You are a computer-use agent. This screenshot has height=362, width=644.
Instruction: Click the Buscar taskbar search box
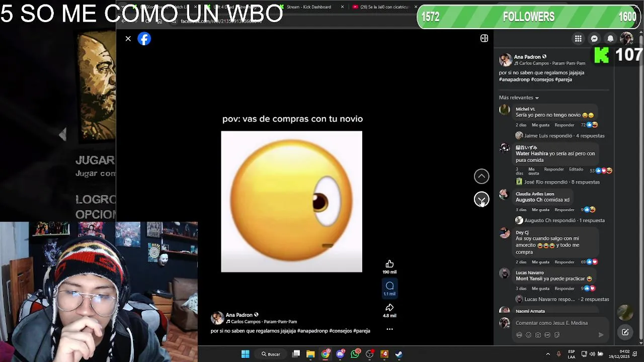(x=271, y=354)
